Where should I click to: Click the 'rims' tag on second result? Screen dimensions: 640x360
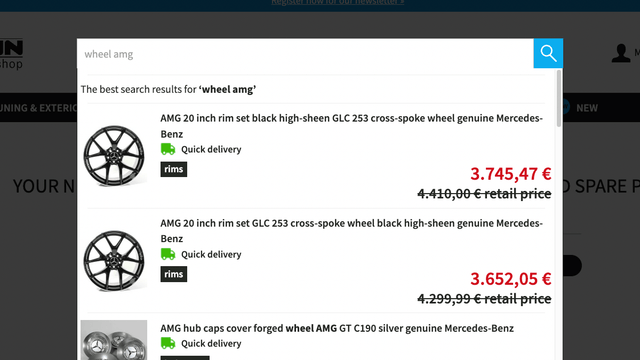pos(173,274)
